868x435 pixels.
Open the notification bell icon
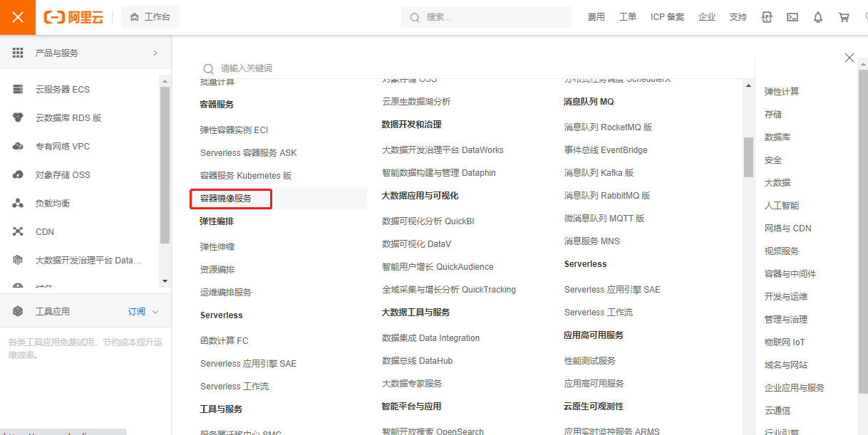(818, 17)
